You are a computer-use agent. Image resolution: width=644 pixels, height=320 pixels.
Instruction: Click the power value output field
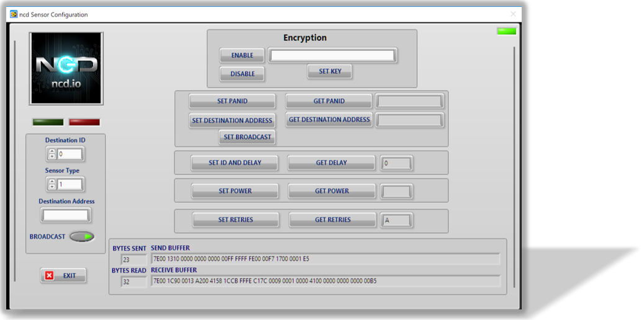tap(396, 192)
